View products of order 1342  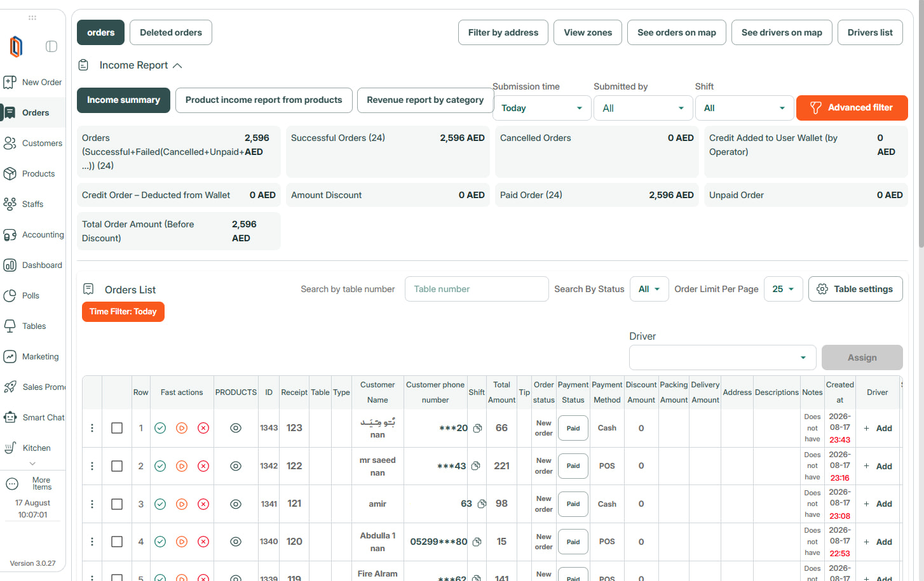(236, 466)
